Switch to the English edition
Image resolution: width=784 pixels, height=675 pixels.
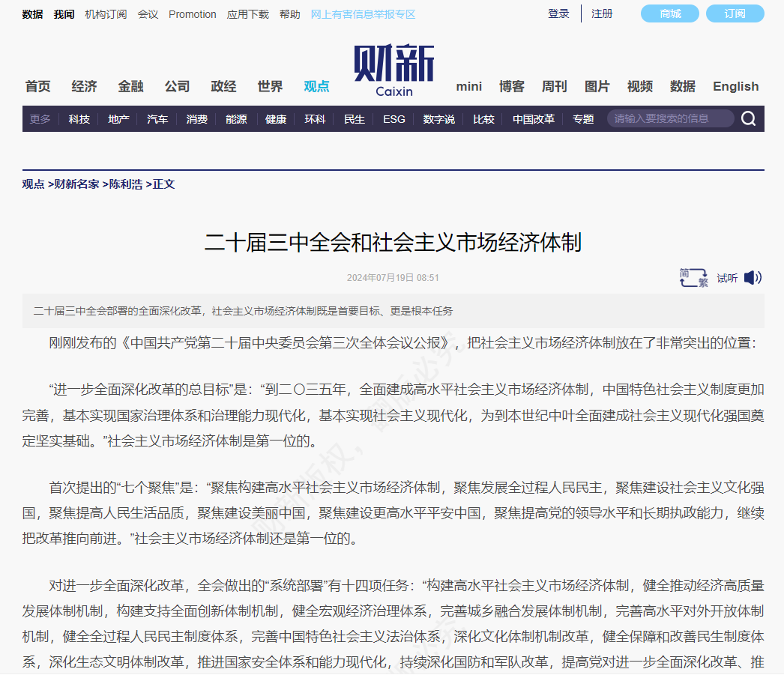coord(735,86)
